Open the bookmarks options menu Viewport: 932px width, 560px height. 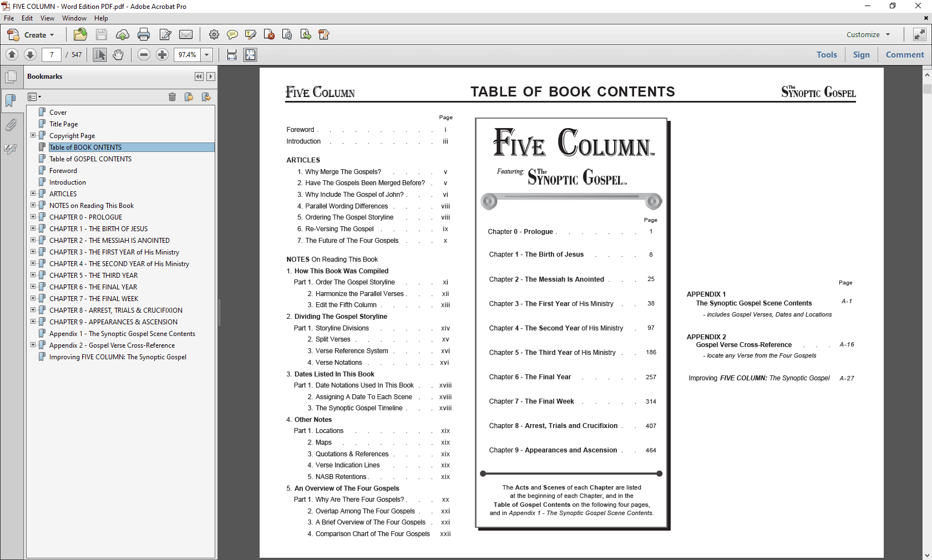click(34, 97)
